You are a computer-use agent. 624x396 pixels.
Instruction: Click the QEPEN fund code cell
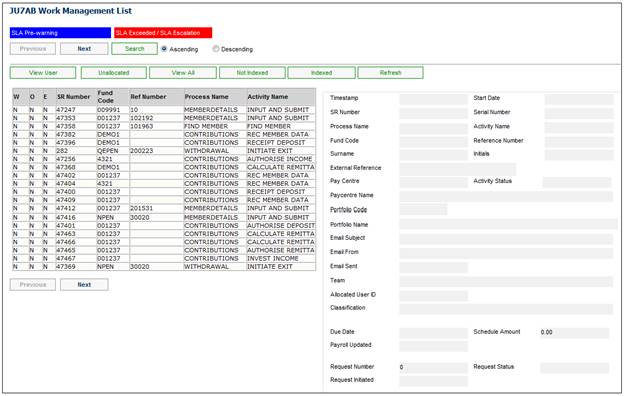(113, 151)
